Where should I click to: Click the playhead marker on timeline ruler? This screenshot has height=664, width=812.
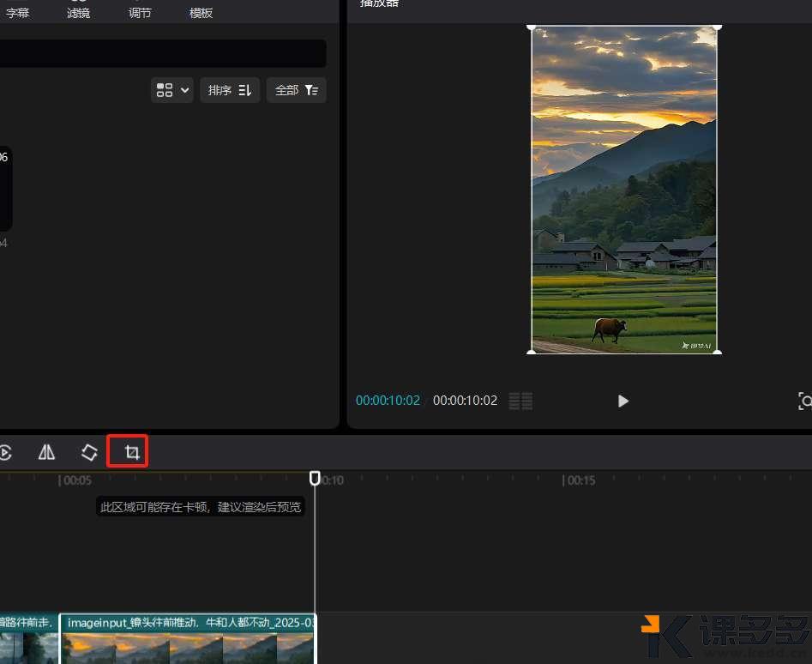pyautogui.click(x=315, y=478)
